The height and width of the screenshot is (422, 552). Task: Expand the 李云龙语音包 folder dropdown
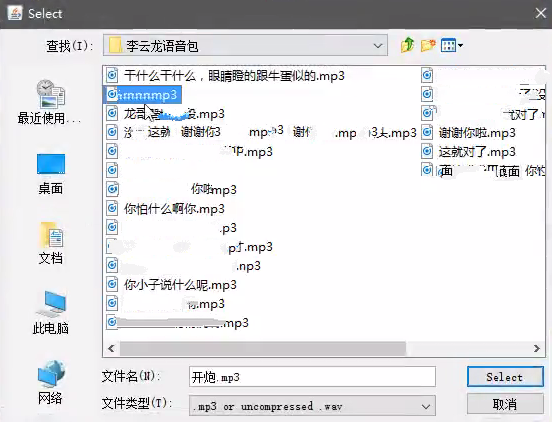[x=378, y=46]
